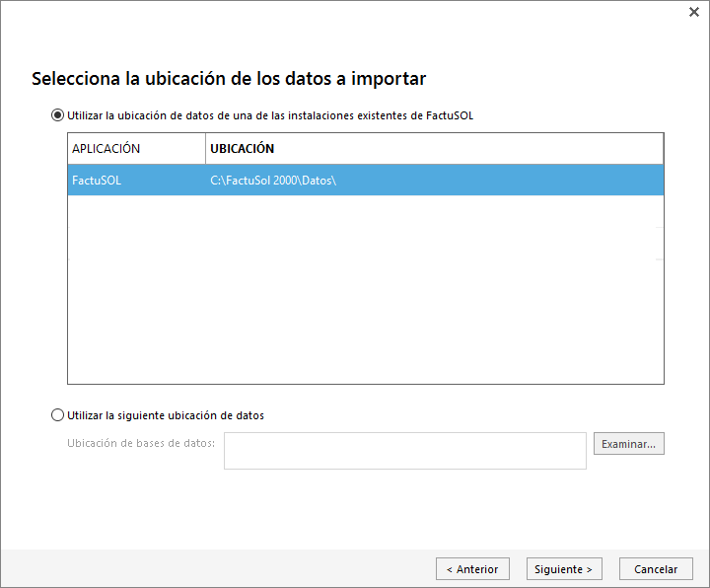This screenshot has height=588, width=710.
Task: Go back with the < Anterior button
Action: [472, 569]
